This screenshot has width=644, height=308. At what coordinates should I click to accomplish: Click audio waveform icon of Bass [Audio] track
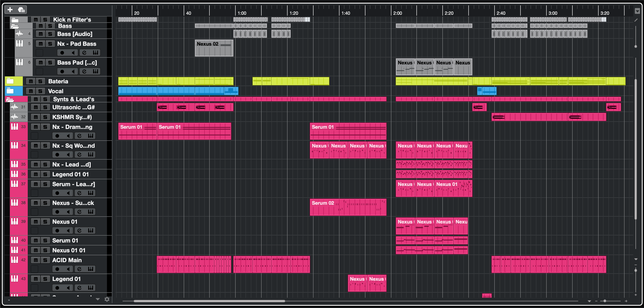[x=19, y=34]
